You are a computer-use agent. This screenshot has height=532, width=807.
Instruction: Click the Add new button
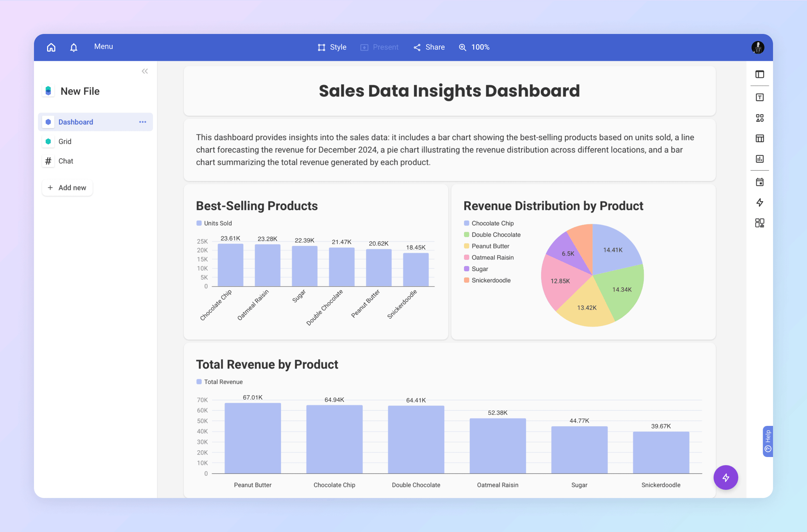67,187
